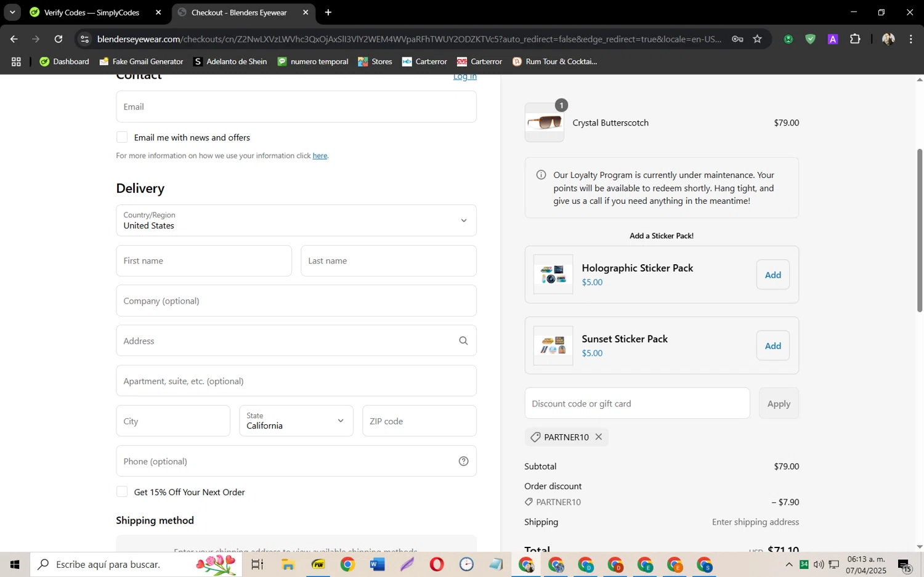Click the Crystal Butterscotch sunglasses thumbnail

544,123
